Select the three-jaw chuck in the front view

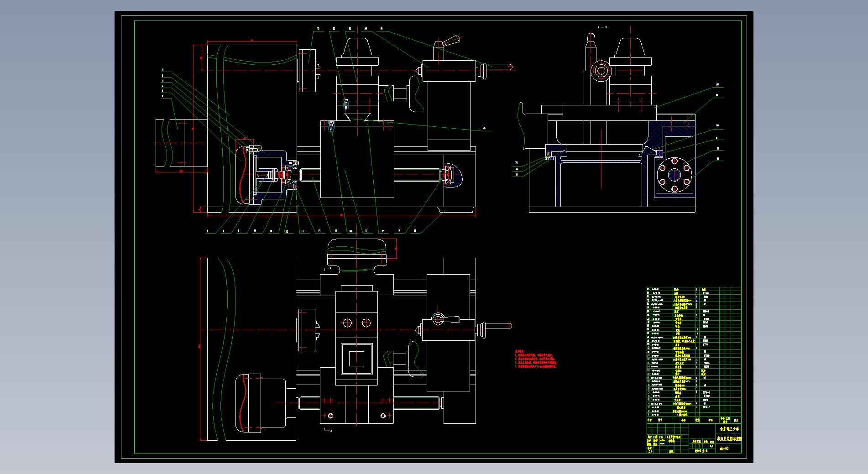[x=309, y=70]
